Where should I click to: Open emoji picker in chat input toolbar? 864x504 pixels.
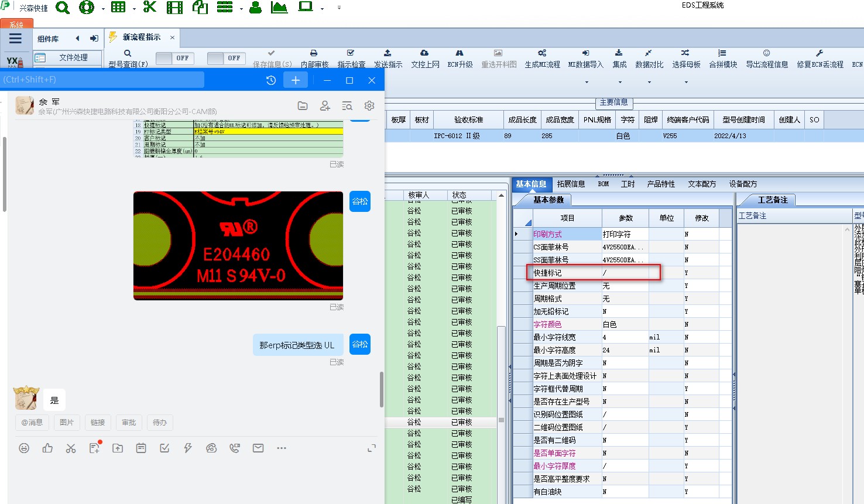point(24,448)
